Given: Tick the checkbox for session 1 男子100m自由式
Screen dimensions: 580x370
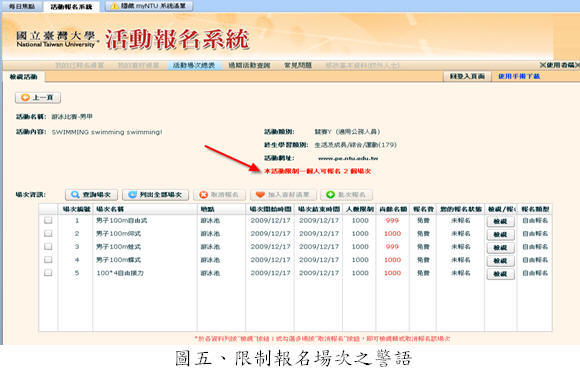Looking at the screenshot, I should click(x=48, y=221).
